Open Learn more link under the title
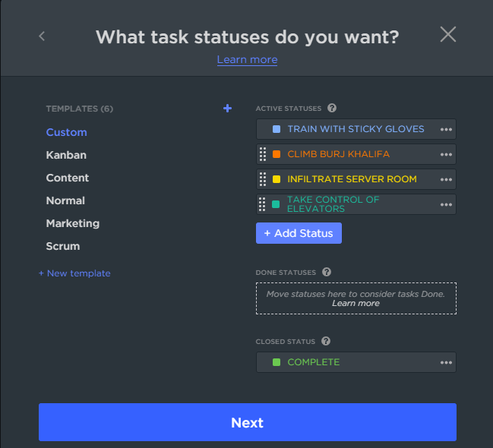This screenshot has width=493, height=448. pos(247,59)
